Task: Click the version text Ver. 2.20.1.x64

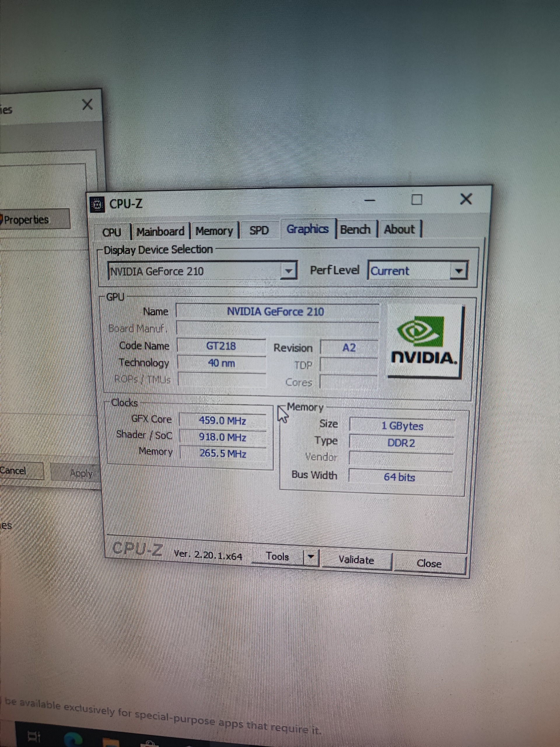Action: tap(208, 555)
